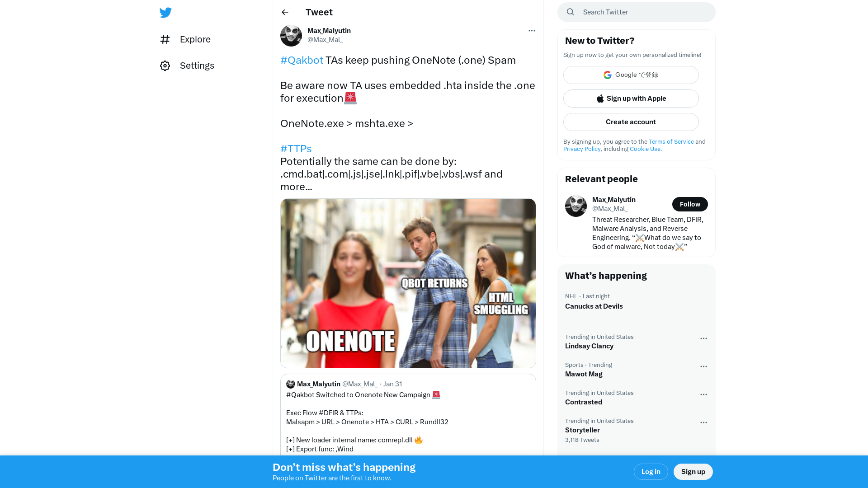Click the Settings gear icon
Viewport: 868px width, 488px height.
165,66
